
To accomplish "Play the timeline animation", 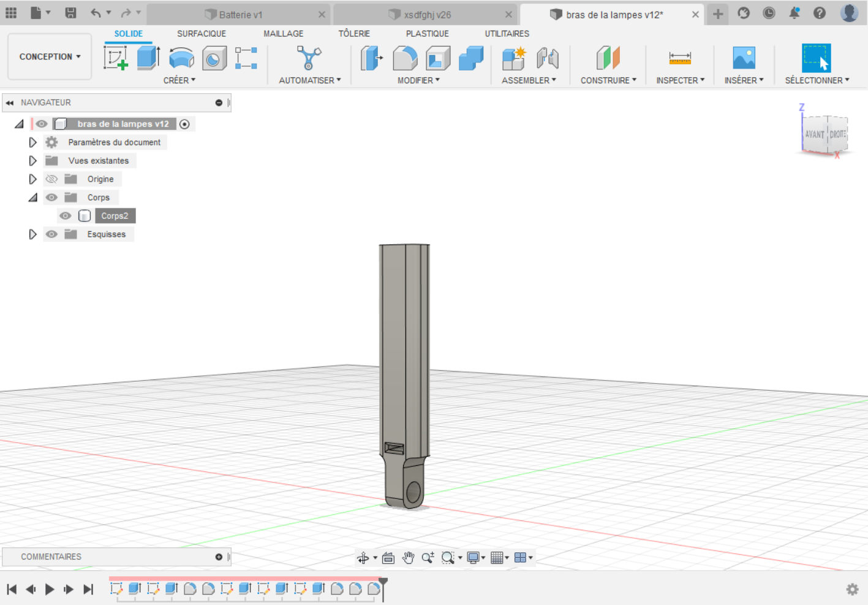I will 50,589.
